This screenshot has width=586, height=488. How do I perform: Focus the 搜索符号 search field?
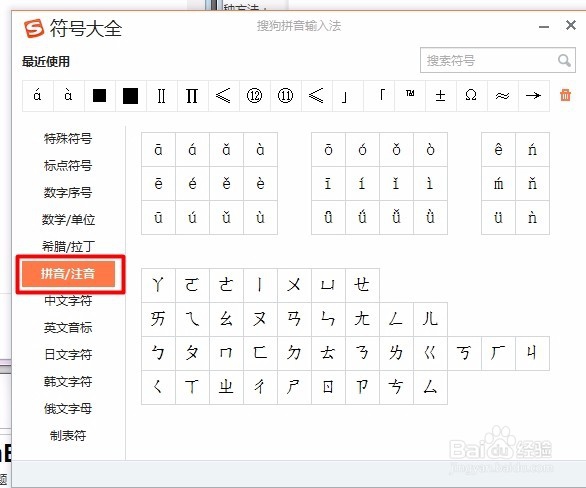click(497, 60)
